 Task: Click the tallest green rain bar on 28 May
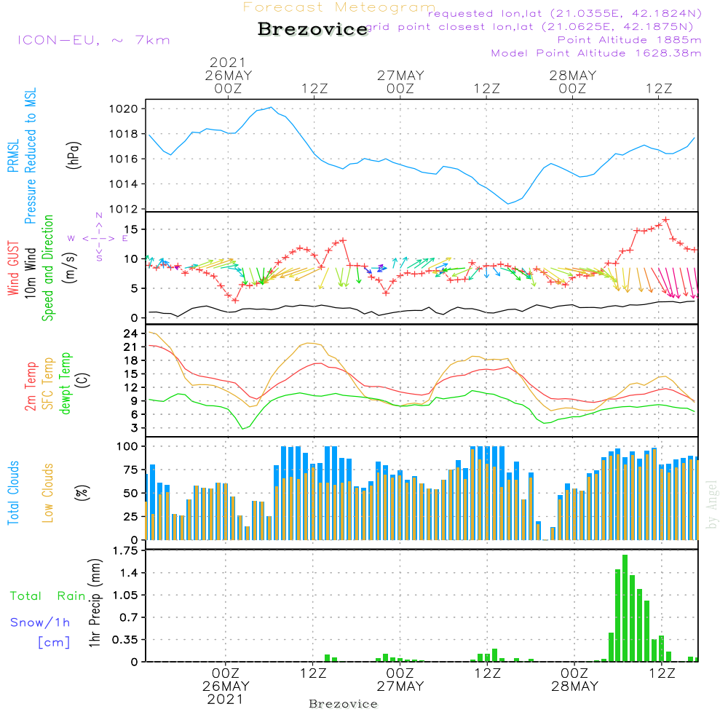click(625, 608)
